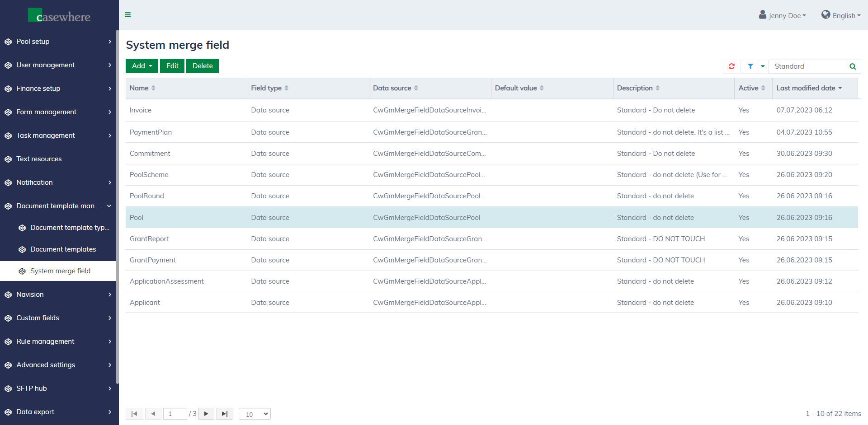The image size is (868, 425).
Task: Click the hamburger menu icon to collapse the sidebar
Action: click(128, 15)
